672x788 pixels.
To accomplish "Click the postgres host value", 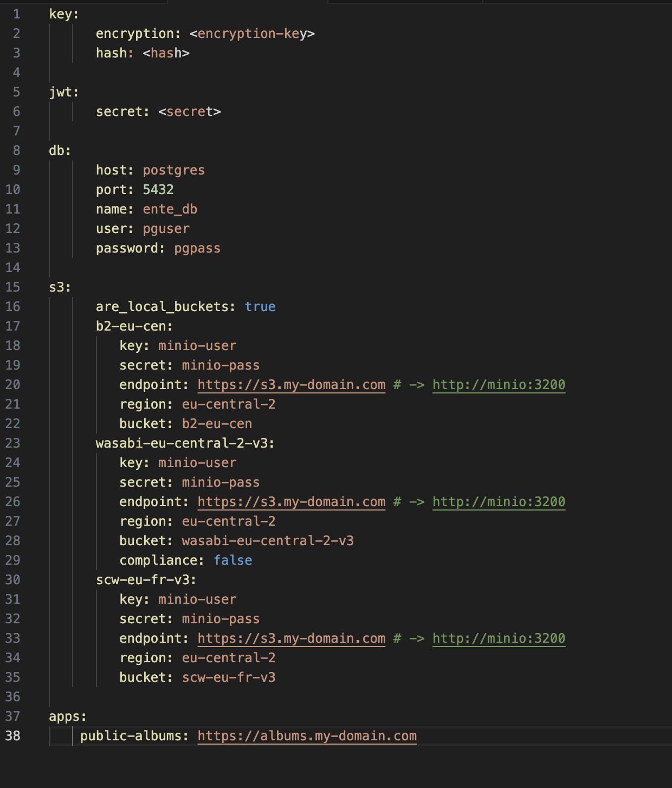I will [x=174, y=170].
